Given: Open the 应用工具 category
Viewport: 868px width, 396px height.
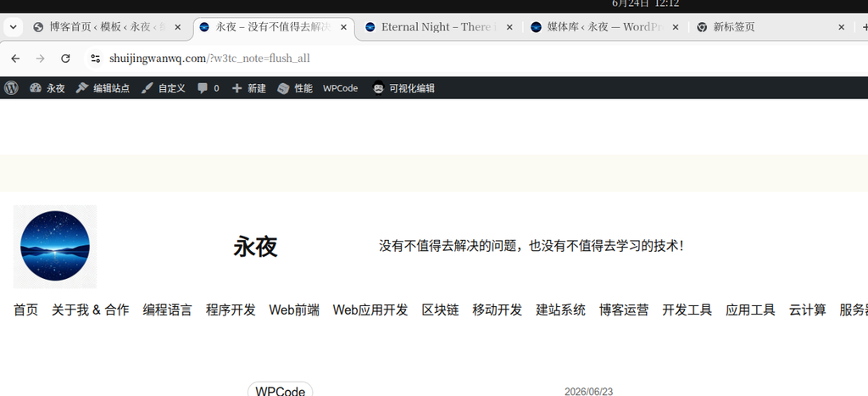Looking at the screenshot, I should click(x=751, y=310).
